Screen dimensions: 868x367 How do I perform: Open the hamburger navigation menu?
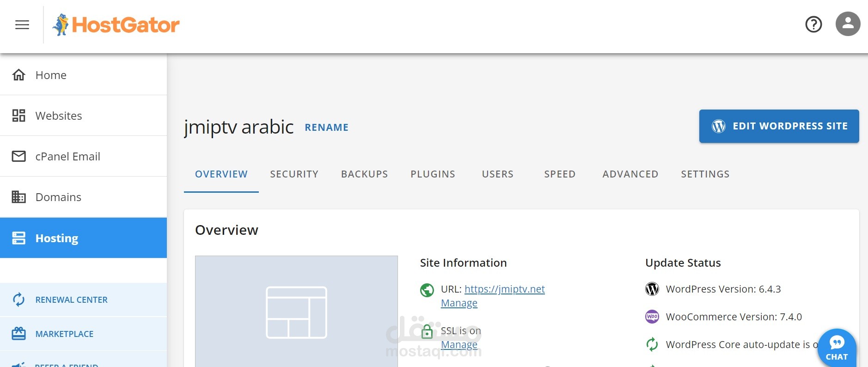22,24
